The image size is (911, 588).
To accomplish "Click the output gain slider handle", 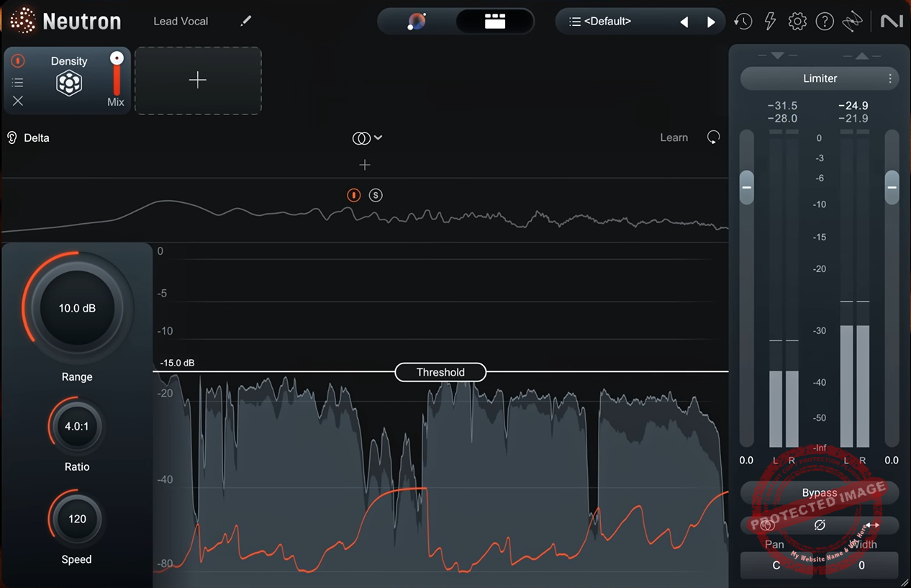I will click(892, 187).
